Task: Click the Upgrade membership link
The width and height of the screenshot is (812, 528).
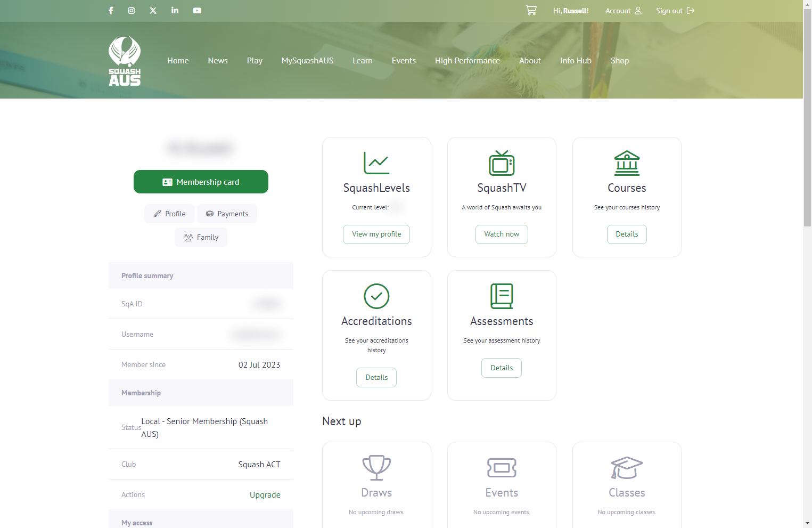Action: [265, 494]
